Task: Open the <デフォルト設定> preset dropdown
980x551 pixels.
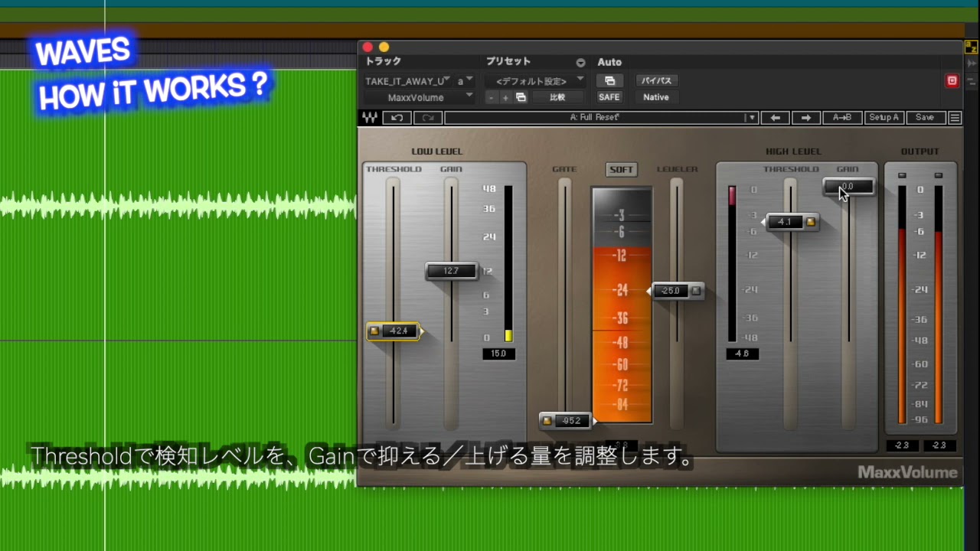Action: point(534,80)
